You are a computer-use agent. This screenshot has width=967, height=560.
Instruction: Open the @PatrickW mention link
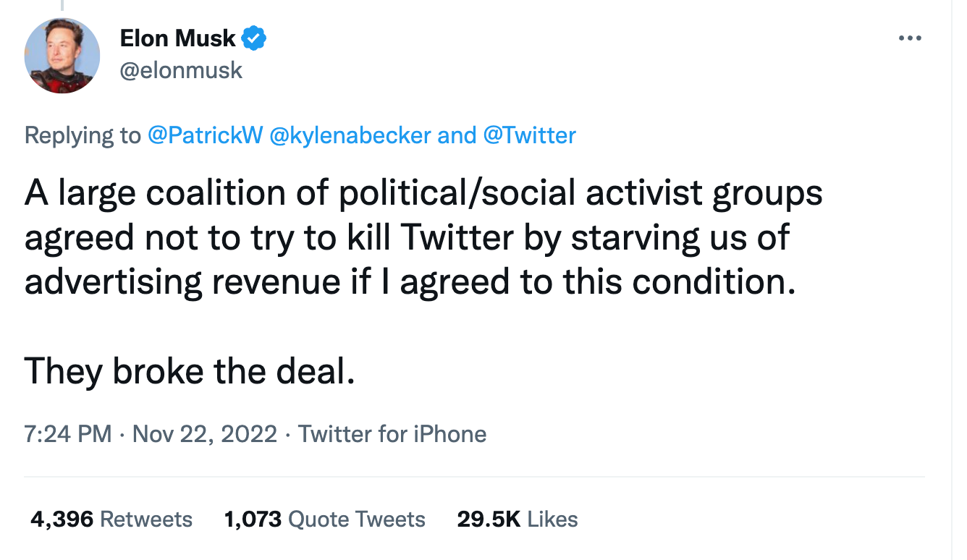(x=204, y=135)
